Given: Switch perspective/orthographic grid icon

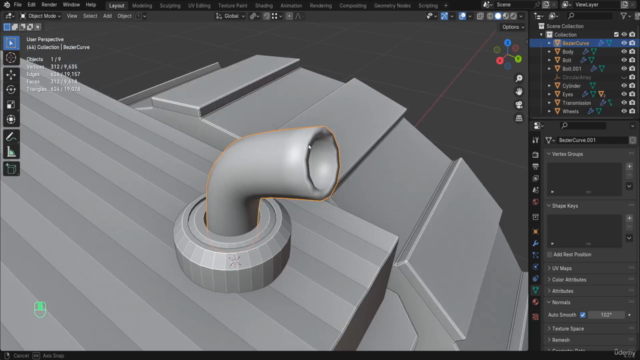Looking at the screenshot, I should (519, 118).
